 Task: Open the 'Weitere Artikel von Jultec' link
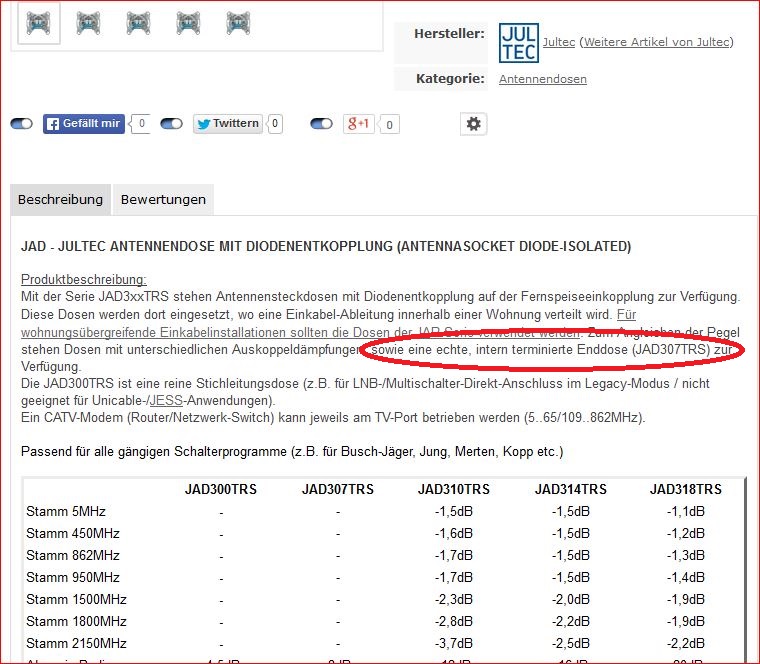pyautogui.click(x=656, y=42)
